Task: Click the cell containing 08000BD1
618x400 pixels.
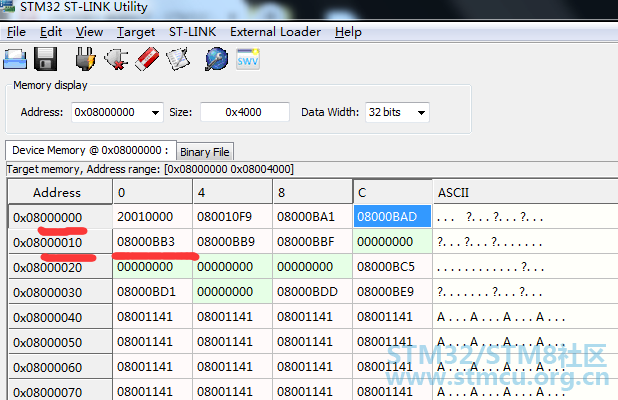Action: (153, 292)
